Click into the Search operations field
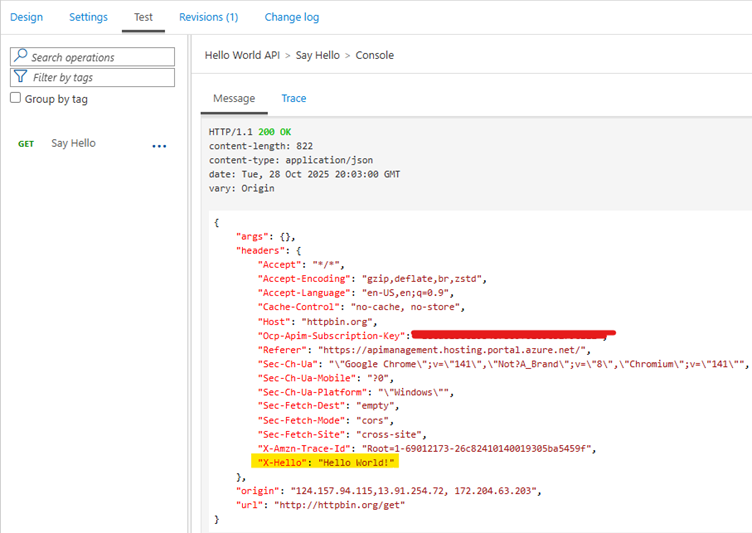The image size is (752, 533). point(100,57)
